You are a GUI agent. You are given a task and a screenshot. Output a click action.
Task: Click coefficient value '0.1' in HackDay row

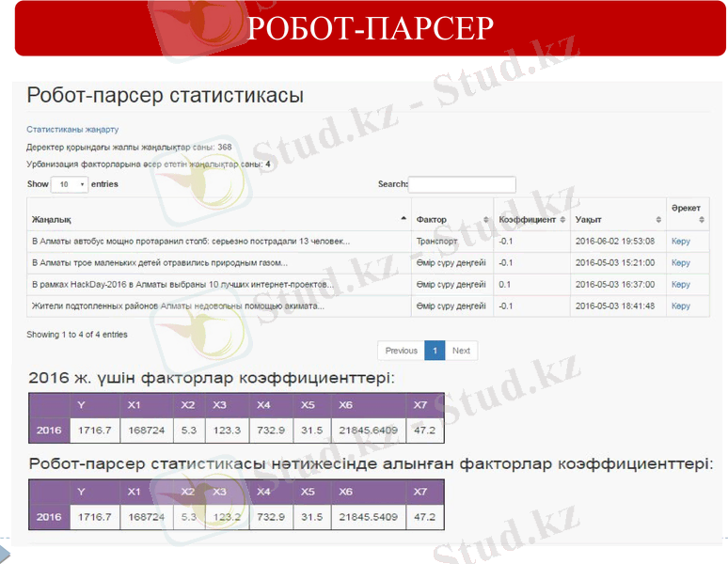pyautogui.click(x=504, y=284)
